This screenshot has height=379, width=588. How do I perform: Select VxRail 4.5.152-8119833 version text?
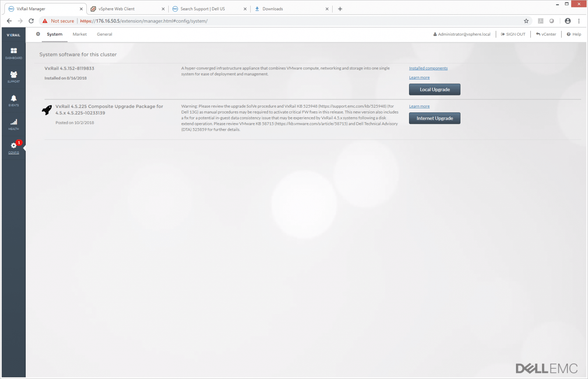(69, 68)
